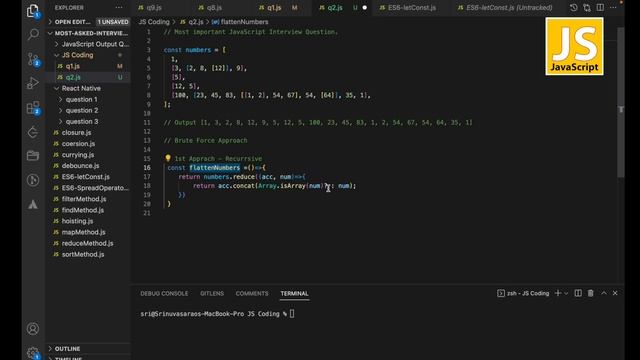Click line number 16 in gutter
The image size is (640, 360).
147,168
